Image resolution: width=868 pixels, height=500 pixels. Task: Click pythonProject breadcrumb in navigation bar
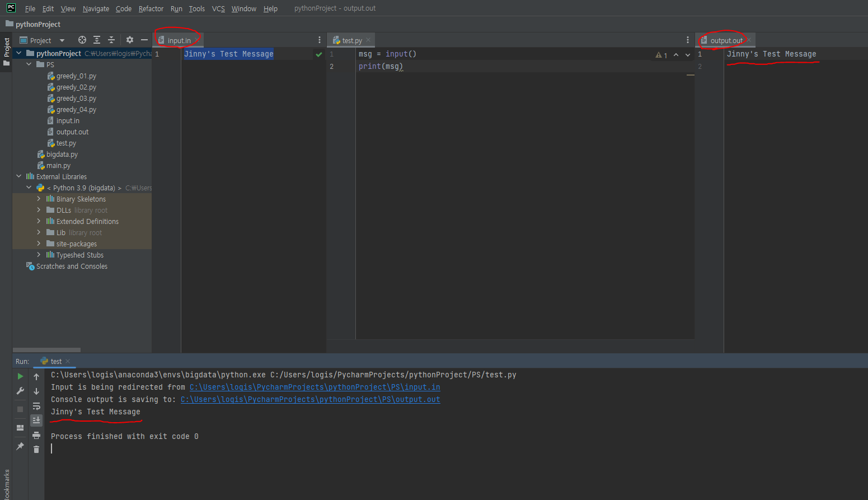[33, 24]
